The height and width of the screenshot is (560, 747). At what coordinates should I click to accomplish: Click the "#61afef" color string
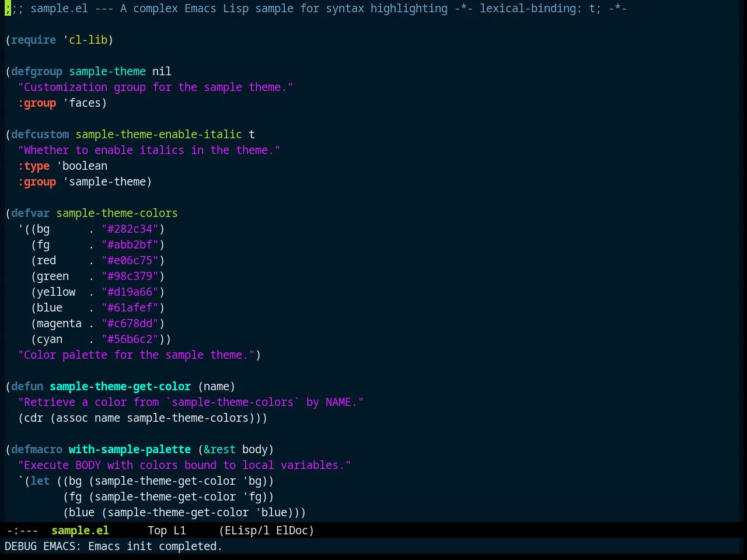[x=130, y=307]
